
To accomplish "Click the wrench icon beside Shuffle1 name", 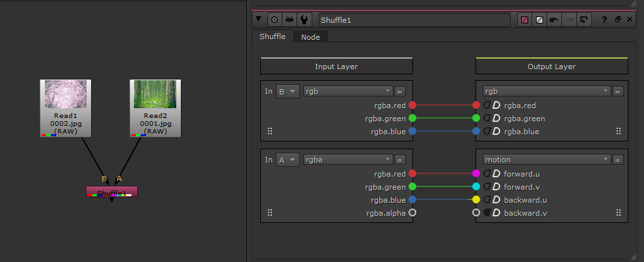I will click(304, 20).
